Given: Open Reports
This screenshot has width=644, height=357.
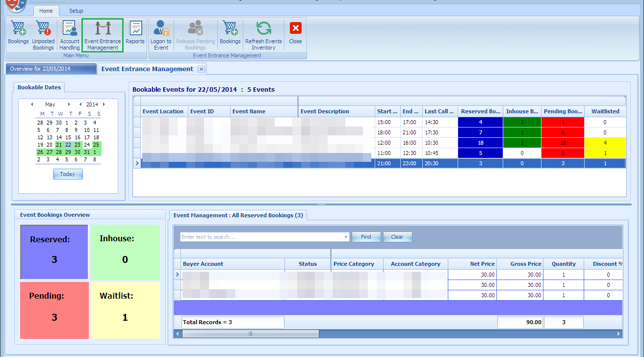Looking at the screenshot, I should (x=135, y=34).
